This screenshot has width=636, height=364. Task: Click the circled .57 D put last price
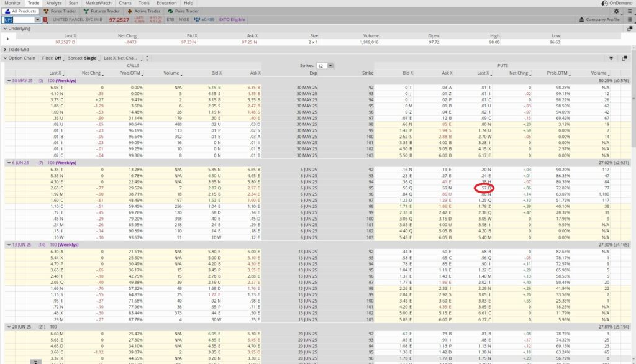pos(486,188)
